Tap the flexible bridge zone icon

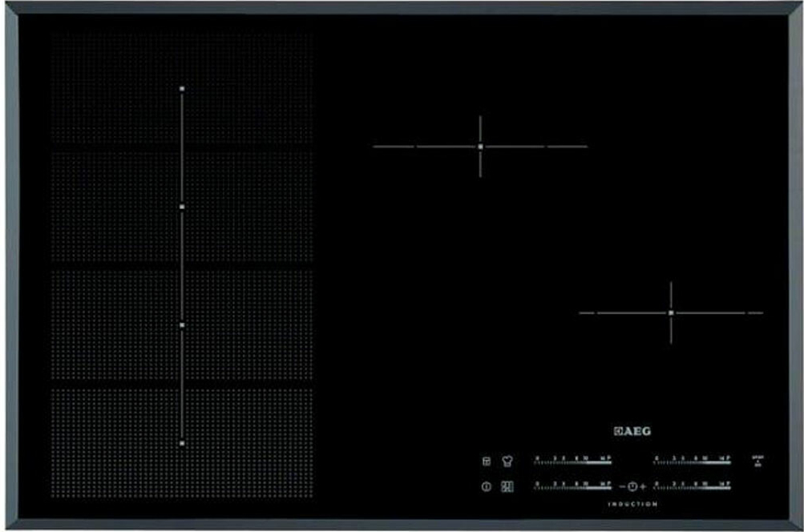507,486
